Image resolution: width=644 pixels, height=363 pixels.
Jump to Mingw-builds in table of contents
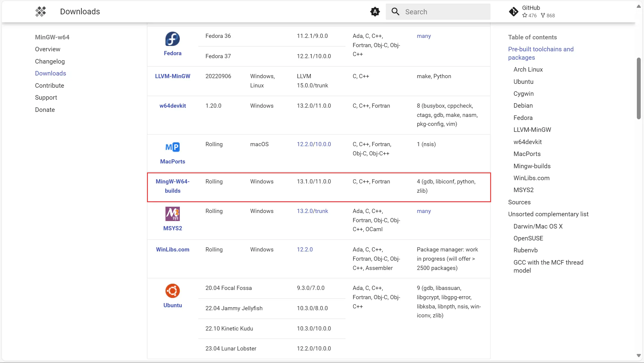click(532, 166)
